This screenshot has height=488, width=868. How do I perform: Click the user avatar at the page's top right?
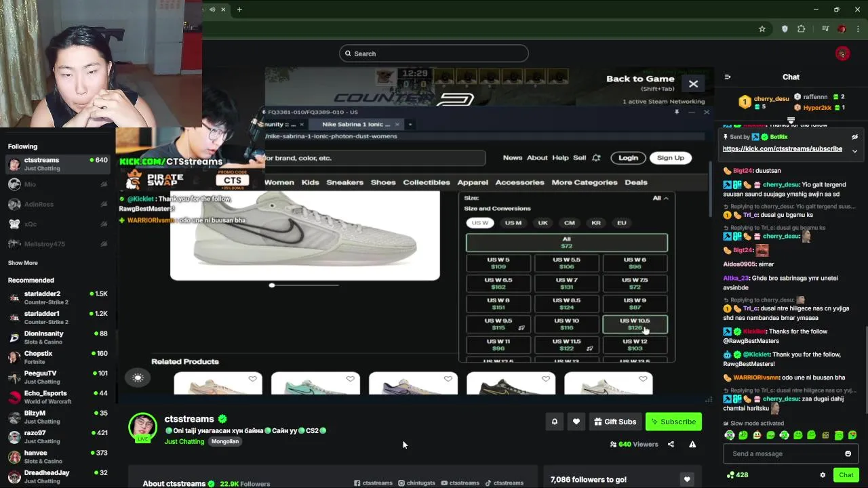coord(842,54)
